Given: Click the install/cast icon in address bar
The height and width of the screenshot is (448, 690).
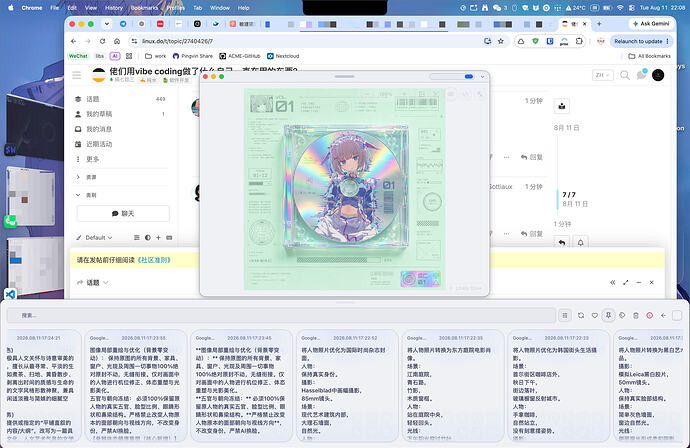Looking at the screenshot, I should coord(488,41).
